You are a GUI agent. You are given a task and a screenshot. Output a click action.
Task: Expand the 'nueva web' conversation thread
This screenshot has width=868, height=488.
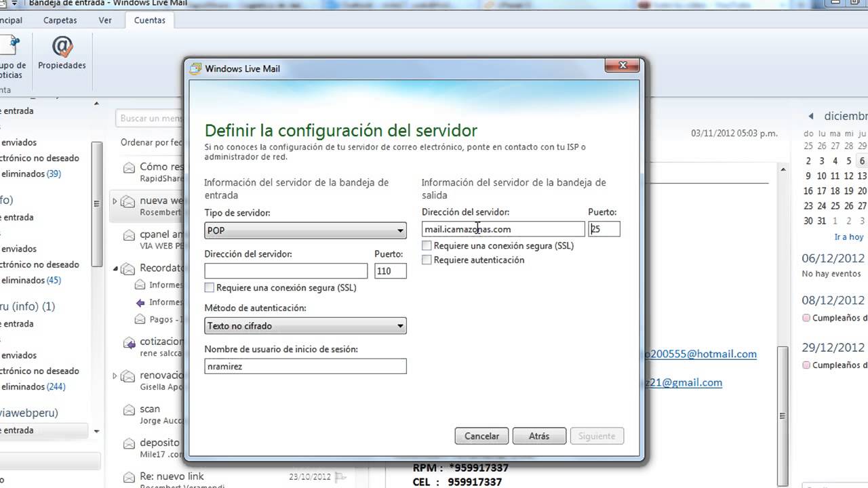(x=115, y=201)
